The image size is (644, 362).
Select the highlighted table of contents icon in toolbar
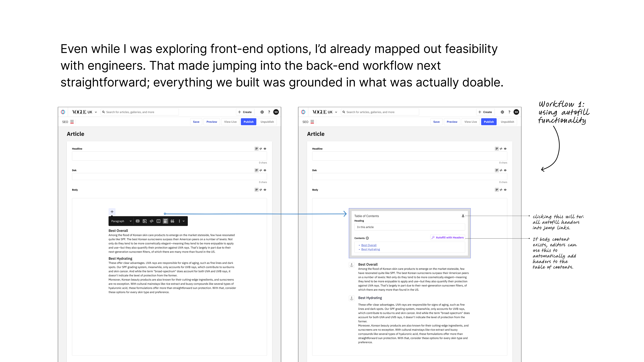pos(166,221)
